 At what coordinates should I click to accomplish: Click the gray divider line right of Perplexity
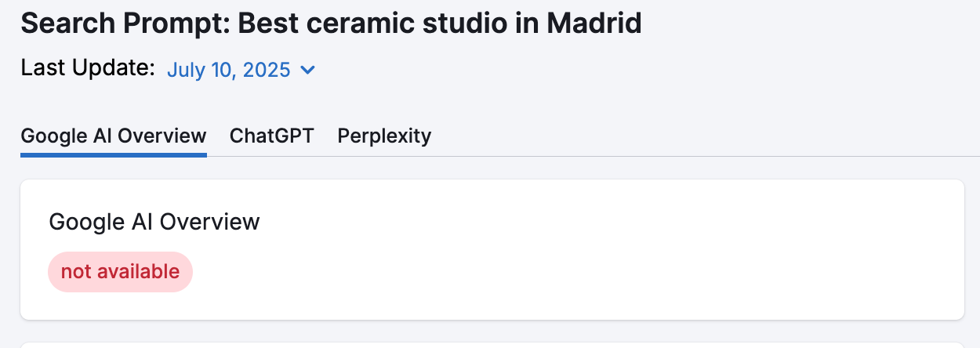coord(706,156)
